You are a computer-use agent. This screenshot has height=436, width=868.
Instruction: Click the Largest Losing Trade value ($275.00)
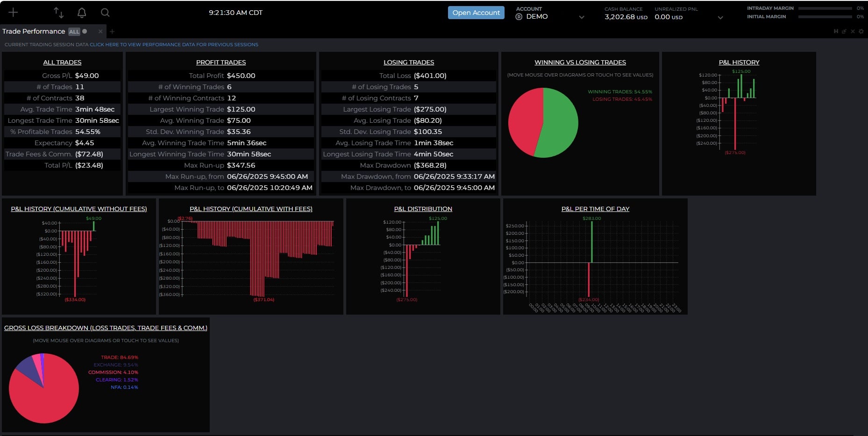tap(430, 109)
